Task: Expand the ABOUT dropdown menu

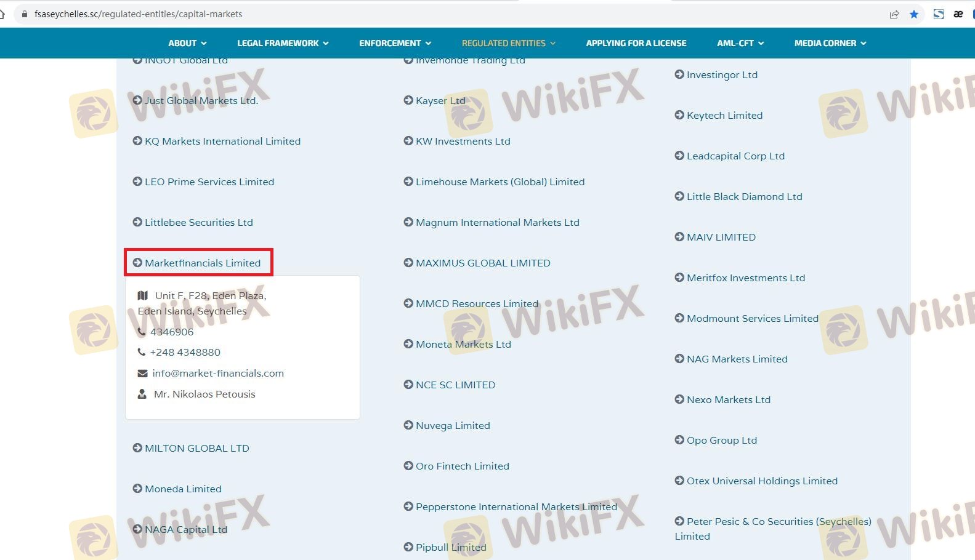Action: coord(187,43)
